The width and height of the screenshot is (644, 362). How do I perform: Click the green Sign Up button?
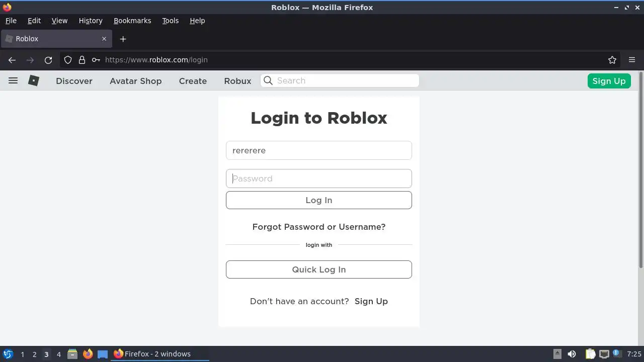click(609, 81)
